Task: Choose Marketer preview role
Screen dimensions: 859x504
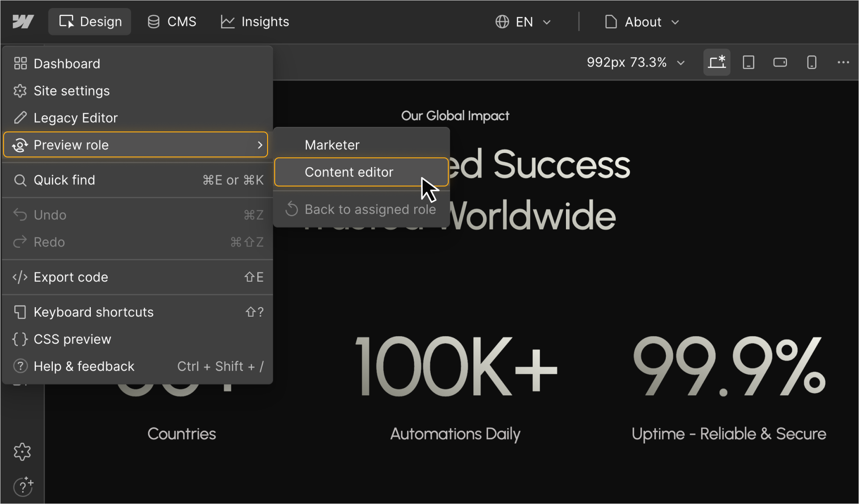Action: tap(332, 145)
